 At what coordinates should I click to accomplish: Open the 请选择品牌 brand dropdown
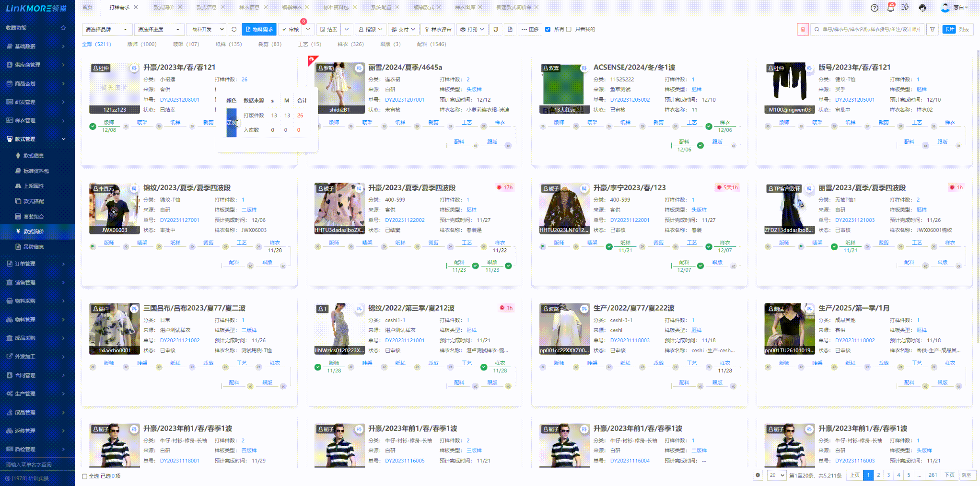point(106,29)
